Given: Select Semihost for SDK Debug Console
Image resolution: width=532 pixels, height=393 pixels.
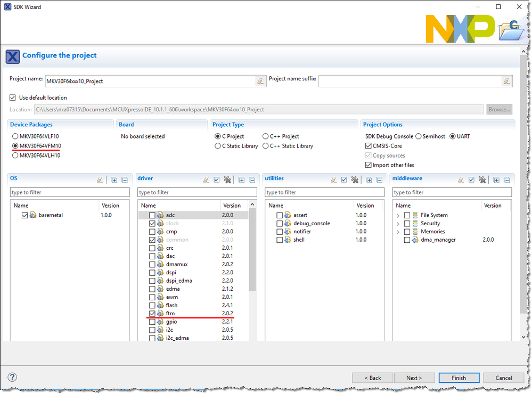Looking at the screenshot, I should [x=419, y=136].
